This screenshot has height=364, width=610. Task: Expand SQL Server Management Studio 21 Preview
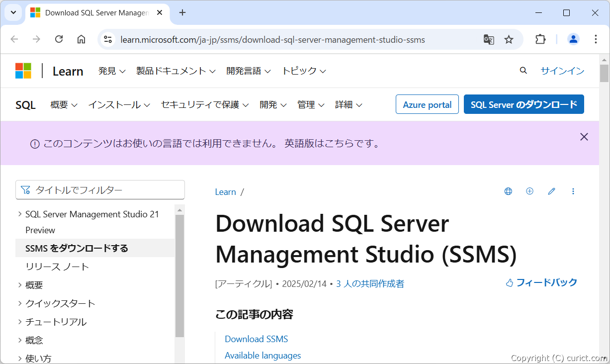[92, 222]
